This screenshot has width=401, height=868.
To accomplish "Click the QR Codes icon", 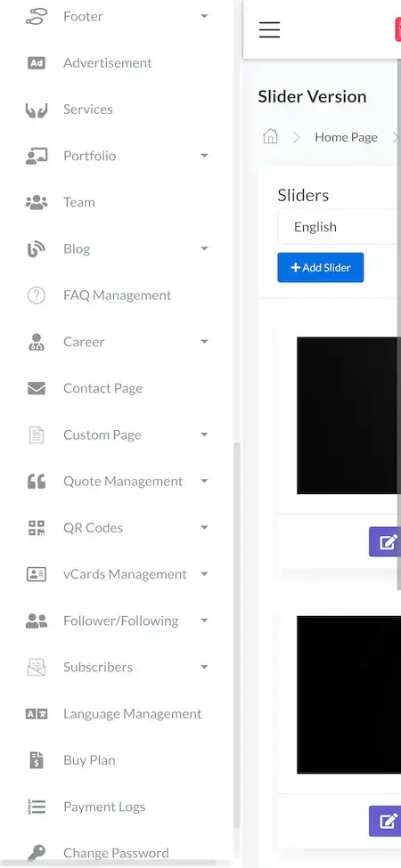I will pyautogui.click(x=37, y=528).
